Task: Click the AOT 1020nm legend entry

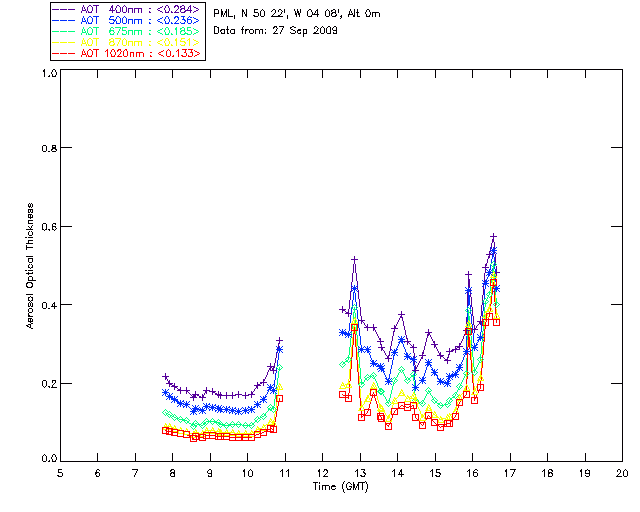Action: pyautogui.click(x=127, y=53)
